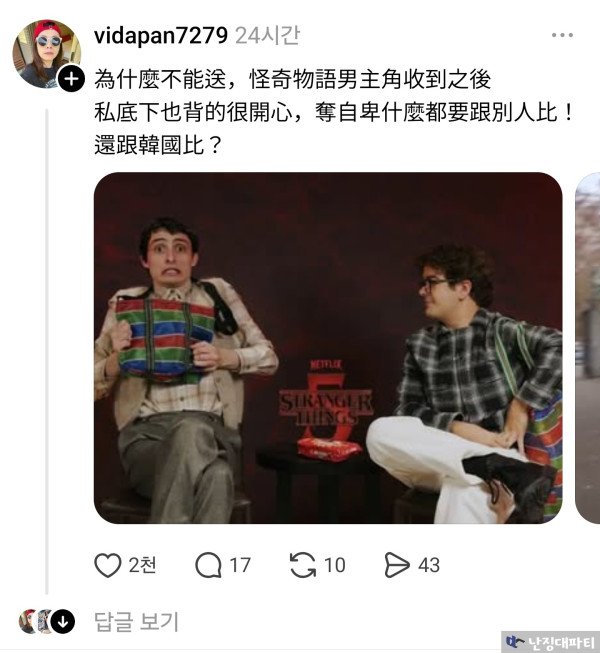Open the partially visible next photo
Screen dimensions: 600x653
pyautogui.click(x=588, y=348)
